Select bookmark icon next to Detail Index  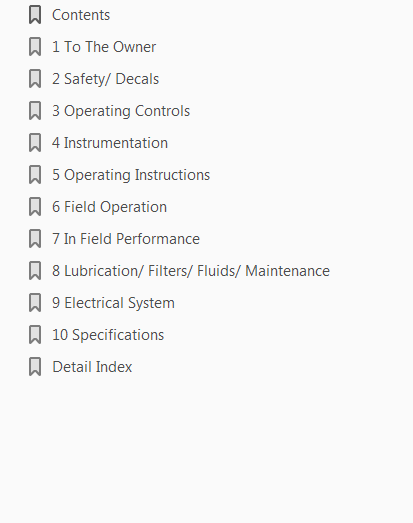(35, 367)
